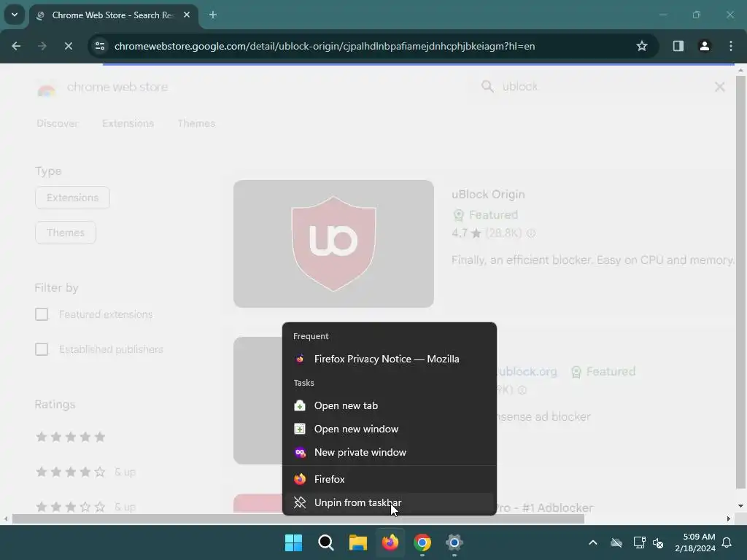Image resolution: width=747 pixels, height=560 pixels.
Task: Open Settings gear on the taskbar
Action: (x=454, y=542)
